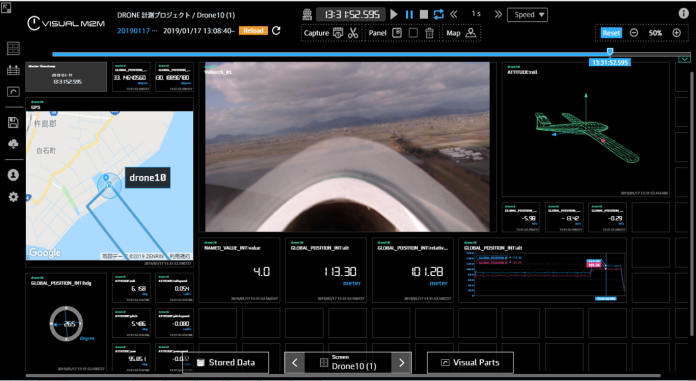
Task: Open the Speed dropdown
Action: (x=527, y=15)
